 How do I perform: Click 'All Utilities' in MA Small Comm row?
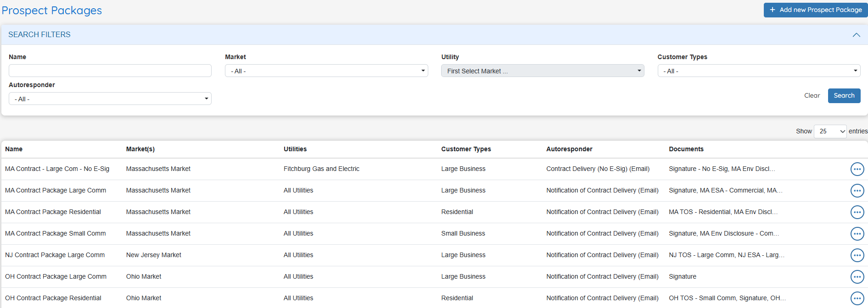[298, 233]
